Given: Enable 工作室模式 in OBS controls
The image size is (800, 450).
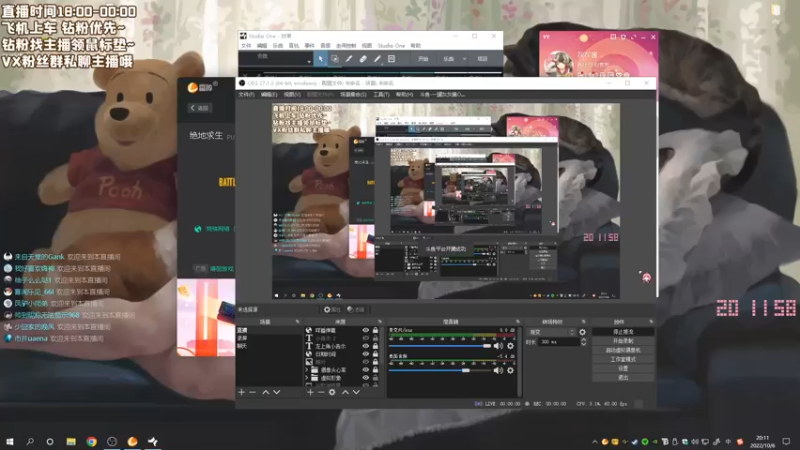Looking at the screenshot, I should pos(623,359).
